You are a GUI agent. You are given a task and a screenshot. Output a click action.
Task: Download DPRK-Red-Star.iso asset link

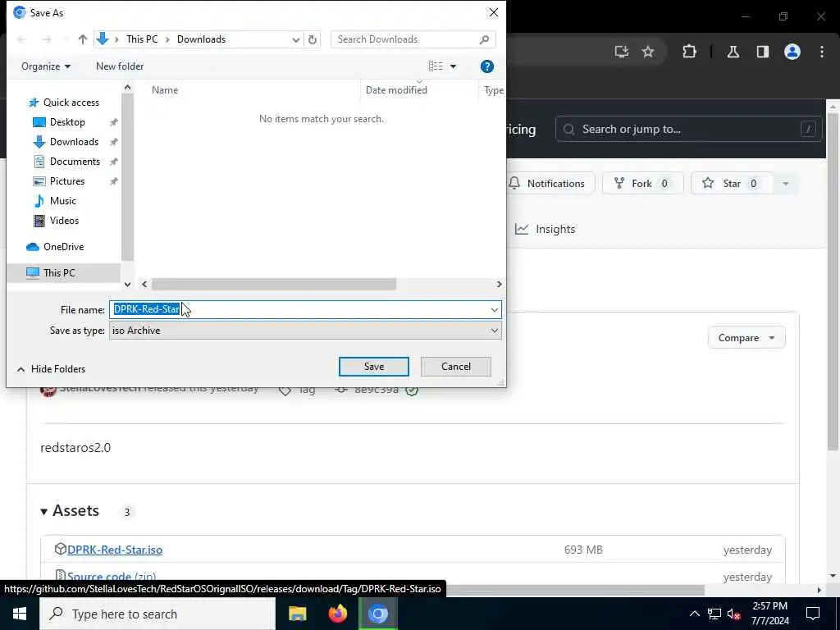tap(115, 550)
